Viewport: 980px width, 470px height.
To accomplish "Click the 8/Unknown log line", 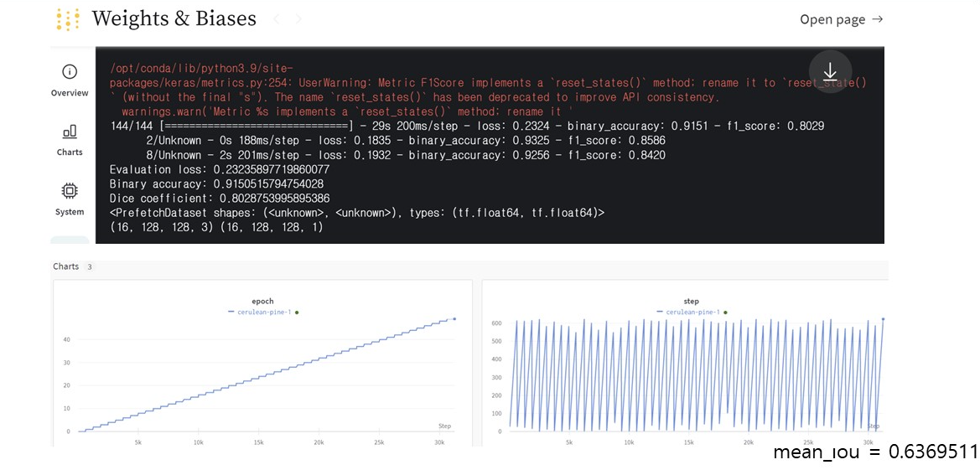I will [x=406, y=155].
